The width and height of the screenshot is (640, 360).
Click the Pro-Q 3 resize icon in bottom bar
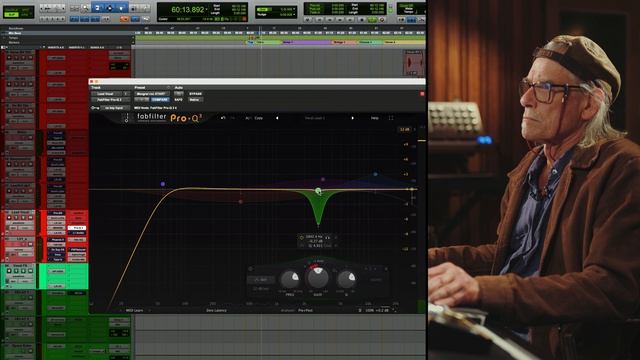[x=394, y=311]
